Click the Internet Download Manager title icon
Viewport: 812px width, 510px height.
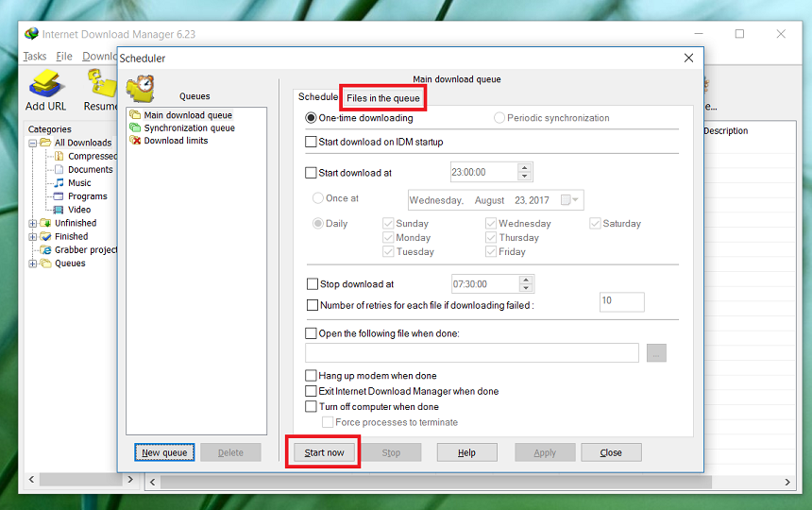(x=31, y=34)
